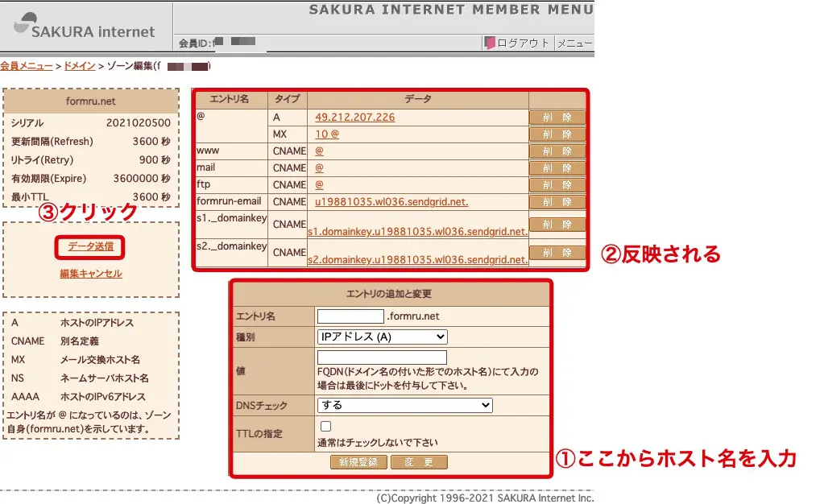Click the 変更 button
The width and height of the screenshot is (820, 504).
pyautogui.click(x=419, y=462)
